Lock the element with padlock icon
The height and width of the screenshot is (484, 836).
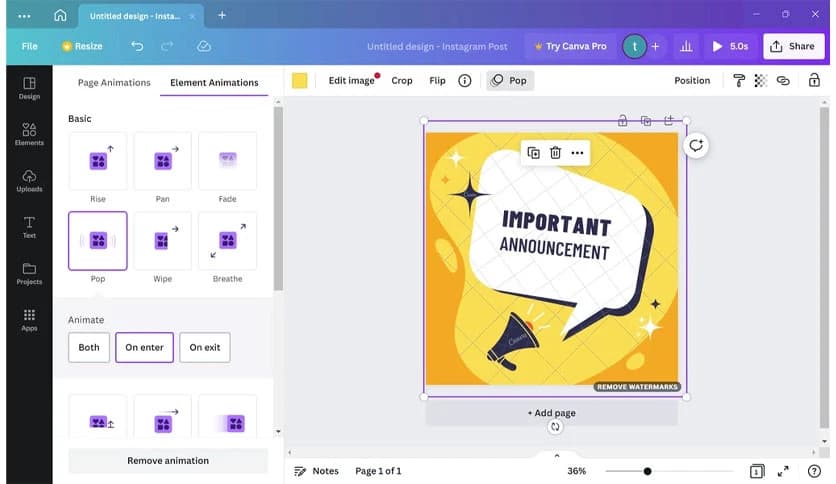tap(814, 80)
